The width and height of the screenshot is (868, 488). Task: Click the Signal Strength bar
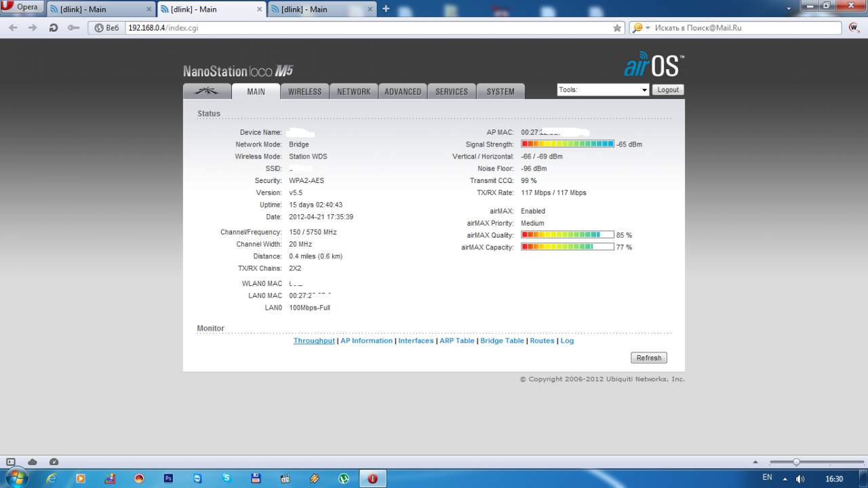click(568, 144)
